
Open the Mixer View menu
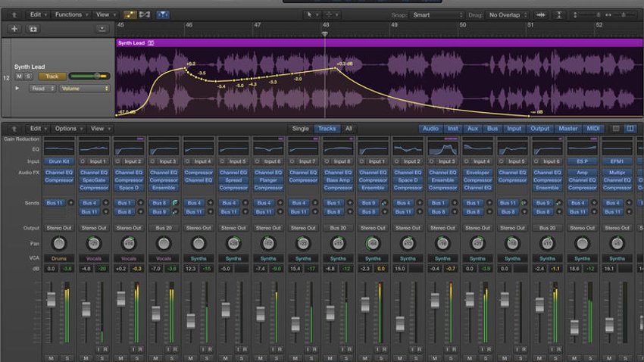[100, 129]
